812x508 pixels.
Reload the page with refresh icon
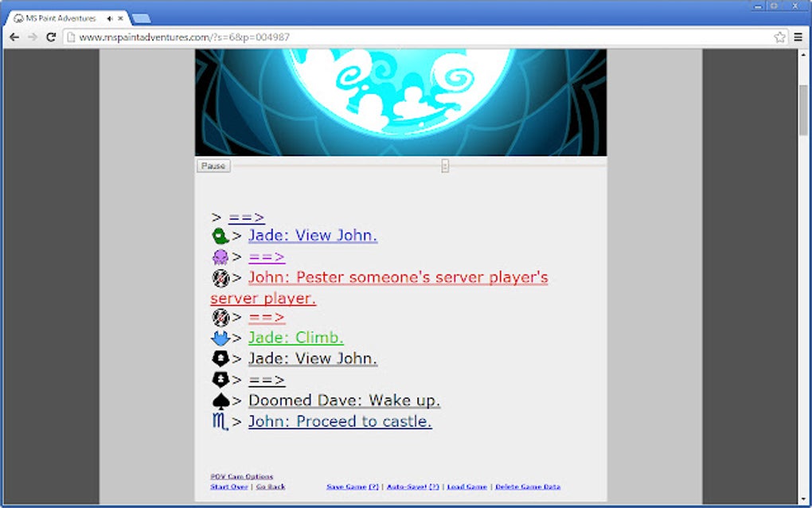point(51,37)
